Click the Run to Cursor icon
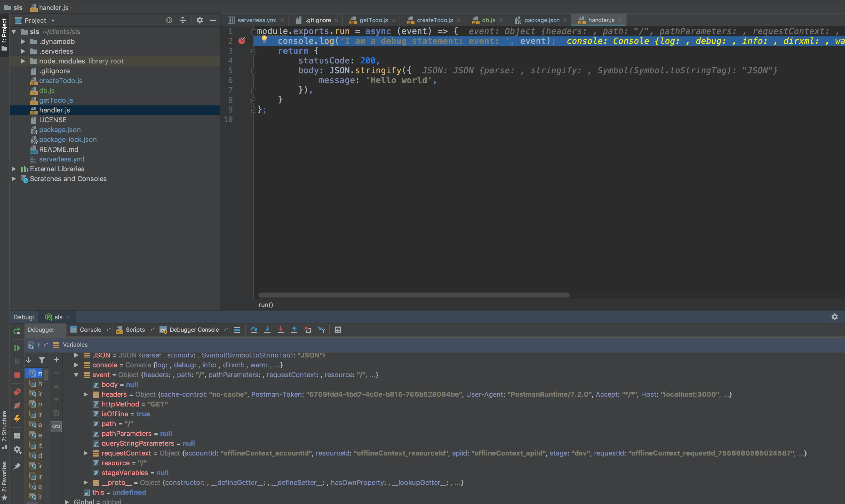Image resolution: width=845 pixels, height=504 pixels. coord(321,330)
